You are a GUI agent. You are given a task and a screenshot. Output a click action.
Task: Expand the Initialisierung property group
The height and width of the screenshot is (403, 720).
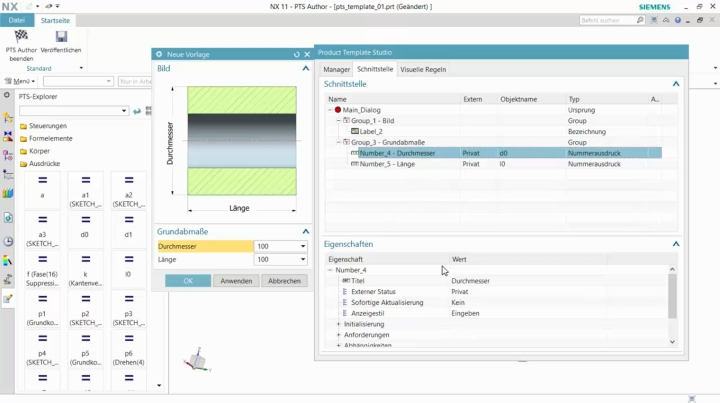point(338,324)
